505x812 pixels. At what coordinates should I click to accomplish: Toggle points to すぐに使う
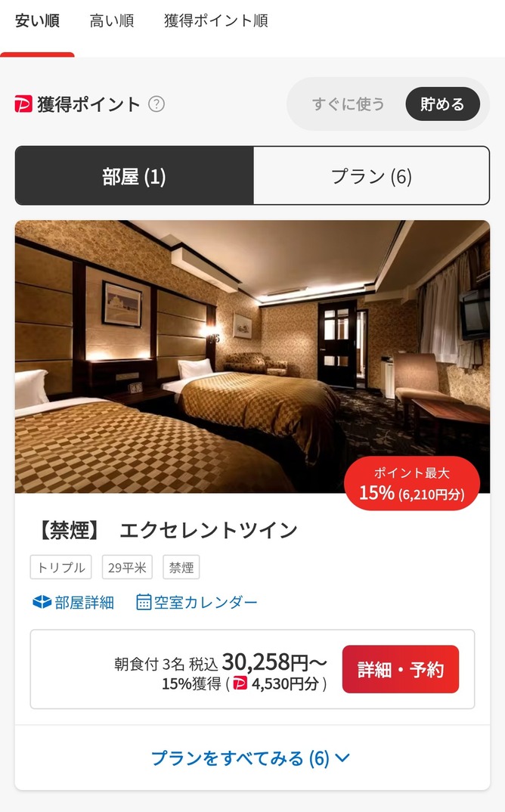pos(348,104)
